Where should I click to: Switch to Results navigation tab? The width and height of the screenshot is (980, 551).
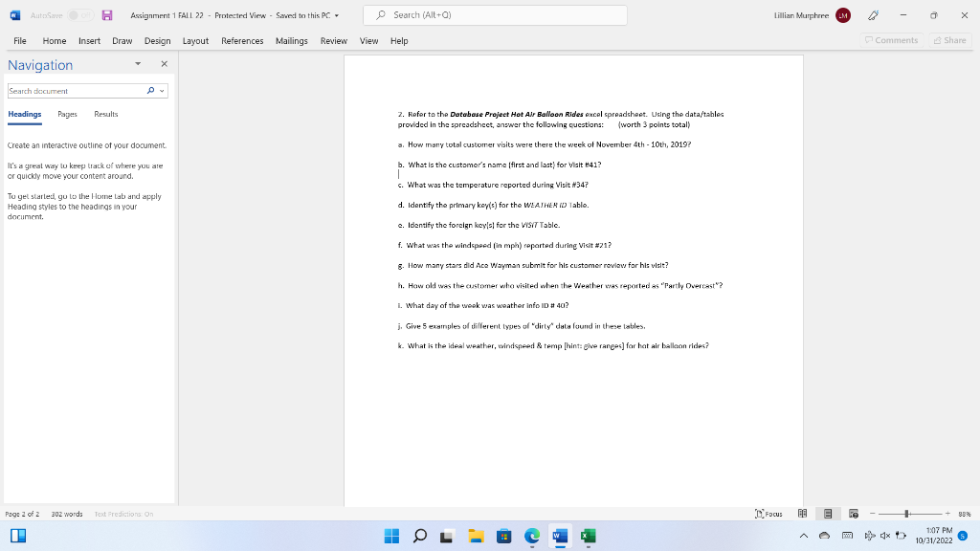click(105, 115)
